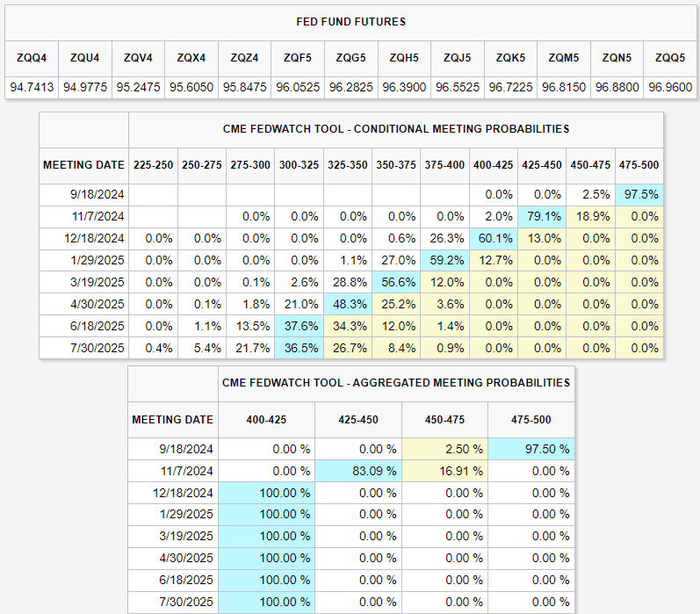Click the 59.2% cell for 1/29/2025

pyautogui.click(x=445, y=260)
